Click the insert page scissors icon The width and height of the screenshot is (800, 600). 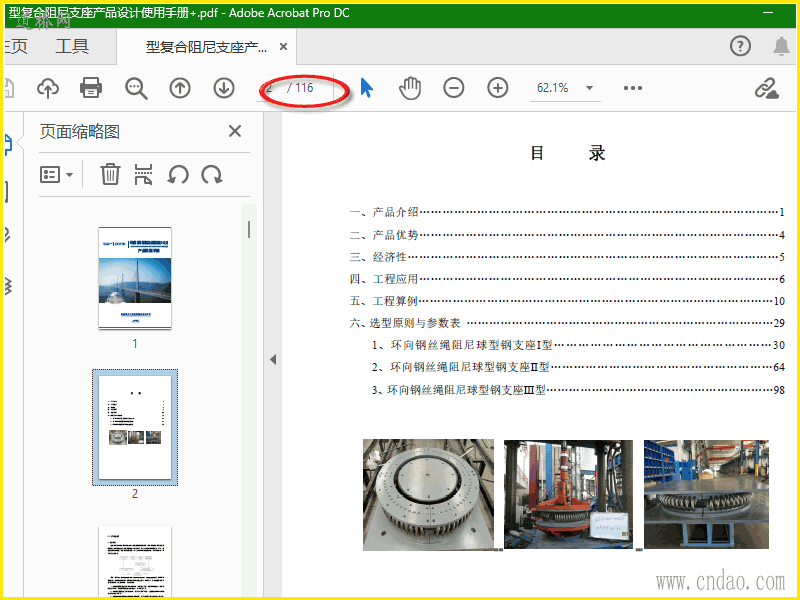pos(143,174)
